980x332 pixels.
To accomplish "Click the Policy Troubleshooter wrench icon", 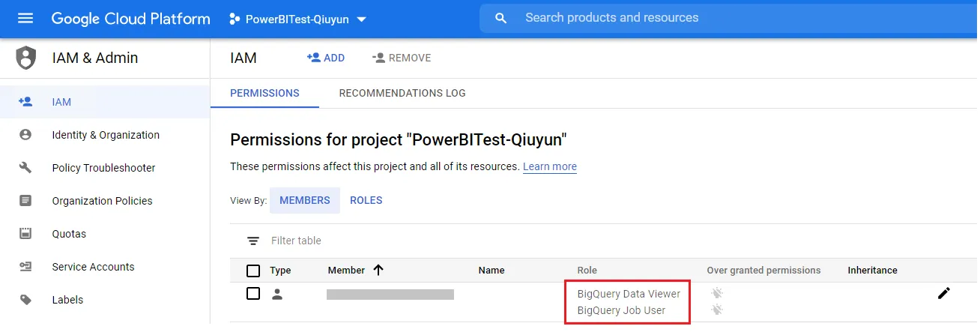I will click(26, 168).
